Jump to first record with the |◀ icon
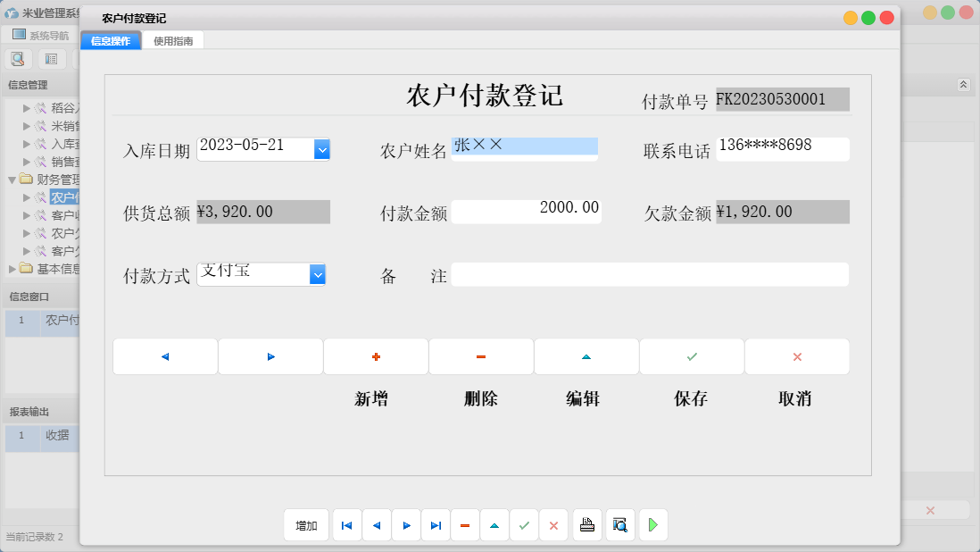 (x=346, y=525)
